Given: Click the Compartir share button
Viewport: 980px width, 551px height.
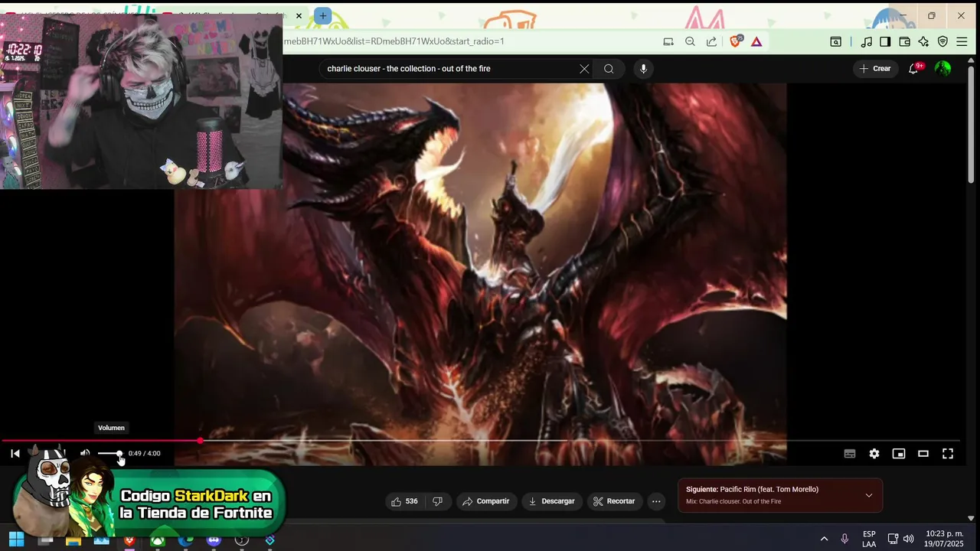Looking at the screenshot, I should click(486, 501).
